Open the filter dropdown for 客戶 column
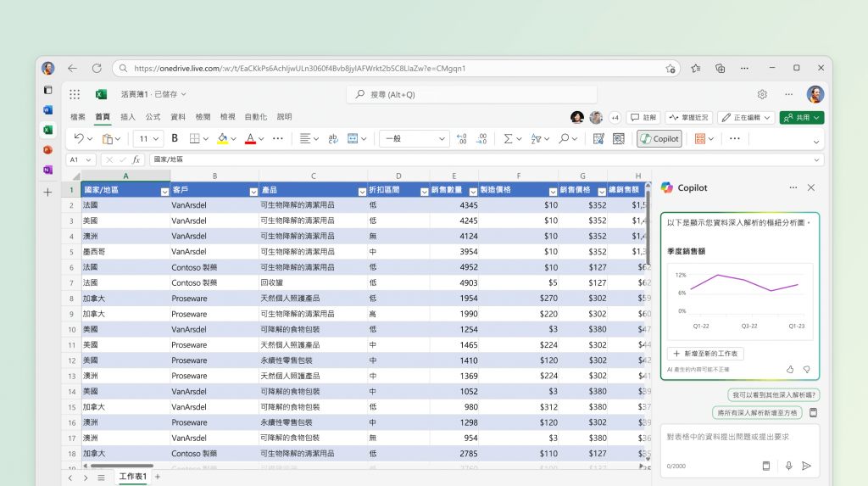Image resolution: width=868 pixels, height=486 pixels. [x=253, y=192]
